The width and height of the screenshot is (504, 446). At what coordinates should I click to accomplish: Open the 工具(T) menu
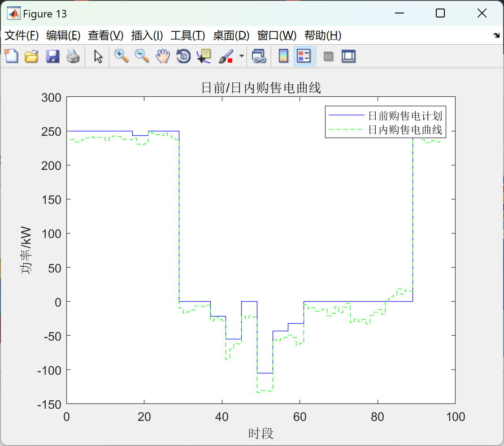187,35
